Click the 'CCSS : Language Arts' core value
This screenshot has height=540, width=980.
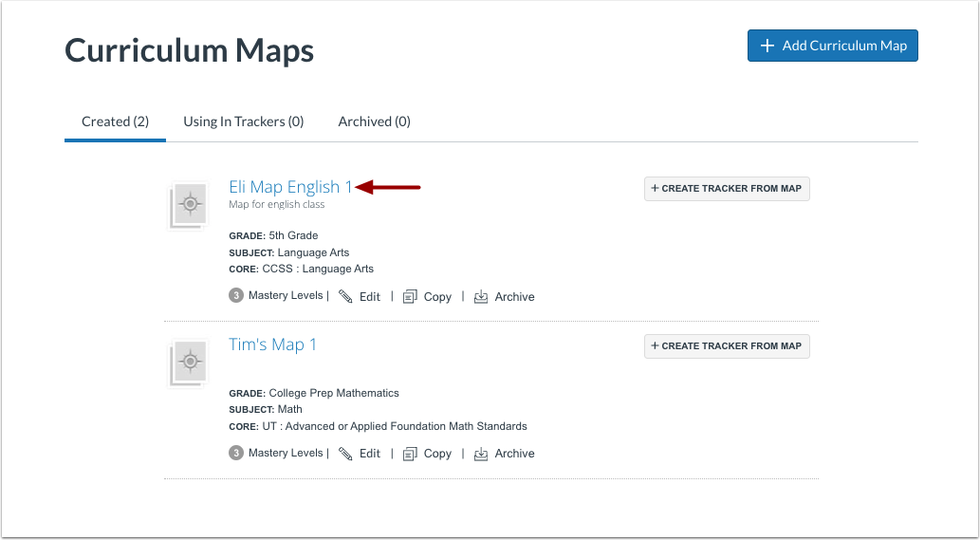click(x=318, y=269)
